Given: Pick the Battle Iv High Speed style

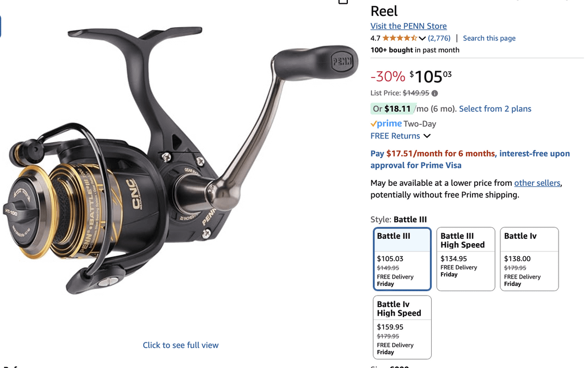Looking at the screenshot, I should click(402, 327).
